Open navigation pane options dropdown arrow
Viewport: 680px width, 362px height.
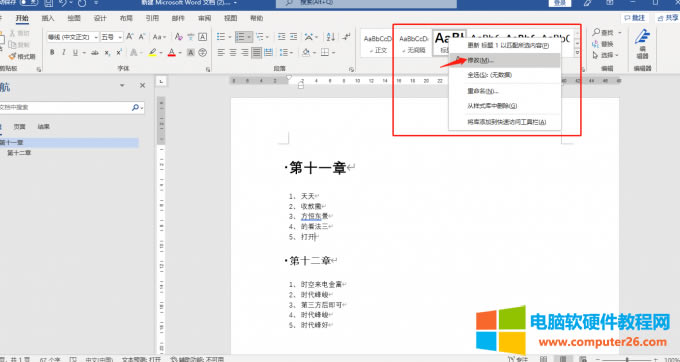coord(122,85)
